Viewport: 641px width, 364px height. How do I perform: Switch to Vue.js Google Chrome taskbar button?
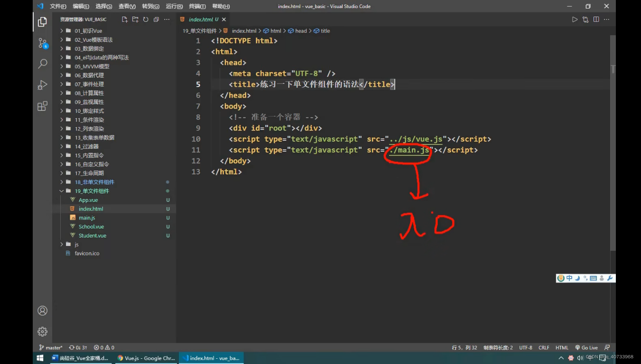tap(146, 358)
